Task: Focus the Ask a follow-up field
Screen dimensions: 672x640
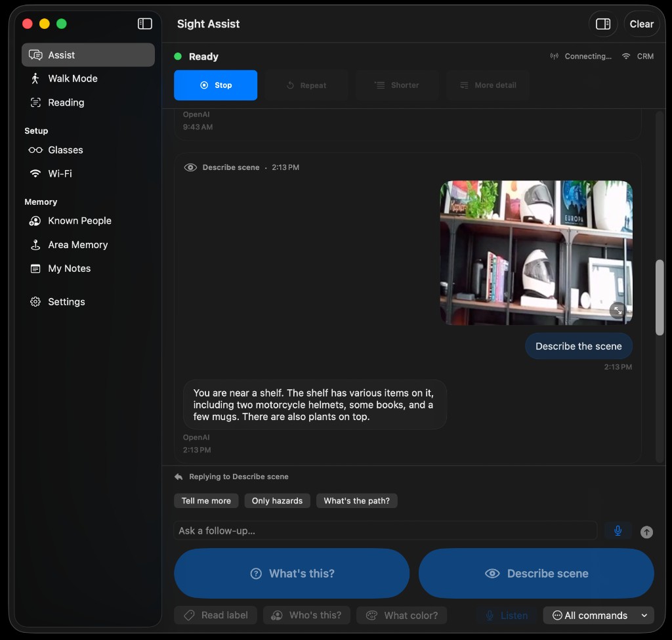Action: coord(385,530)
